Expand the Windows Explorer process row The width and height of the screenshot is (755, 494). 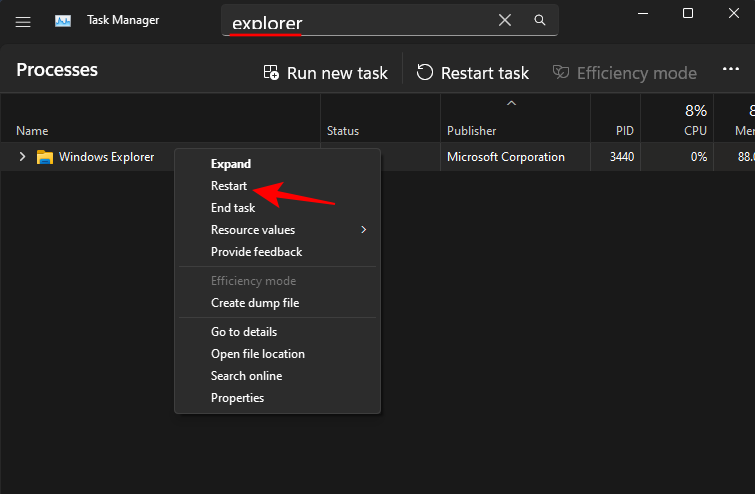(x=22, y=157)
